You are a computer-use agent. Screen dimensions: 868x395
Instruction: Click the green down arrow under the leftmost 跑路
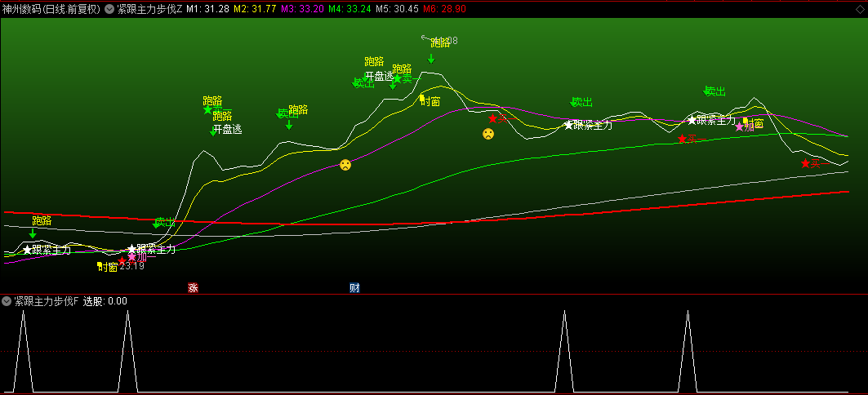(x=33, y=233)
